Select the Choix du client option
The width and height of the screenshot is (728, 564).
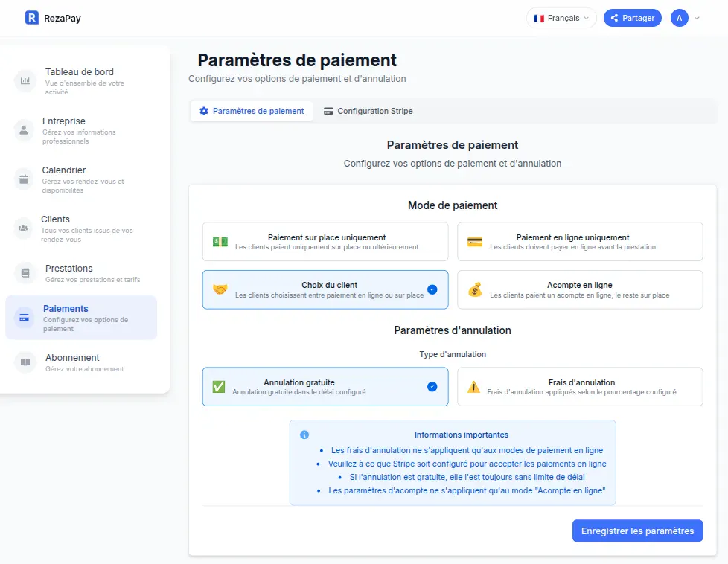pyautogui.click(x=325, y=289)
